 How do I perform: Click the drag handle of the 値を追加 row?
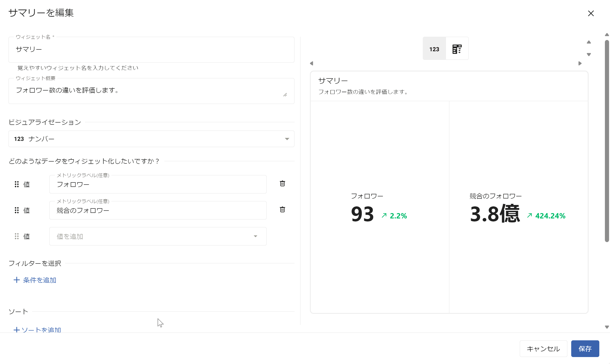coord(17,236)
